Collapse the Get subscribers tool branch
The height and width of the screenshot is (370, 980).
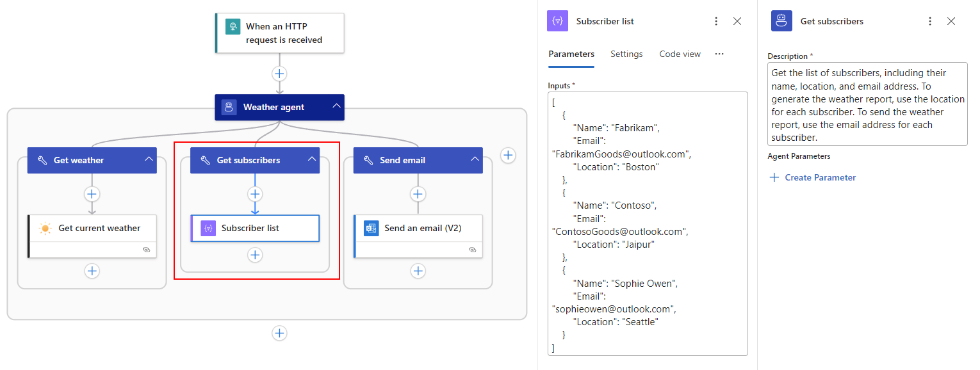point(311,160)
